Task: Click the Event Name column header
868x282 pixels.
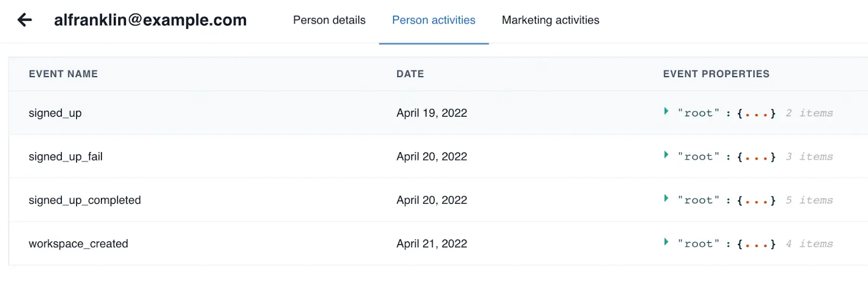Action: [x=63, y=74]
